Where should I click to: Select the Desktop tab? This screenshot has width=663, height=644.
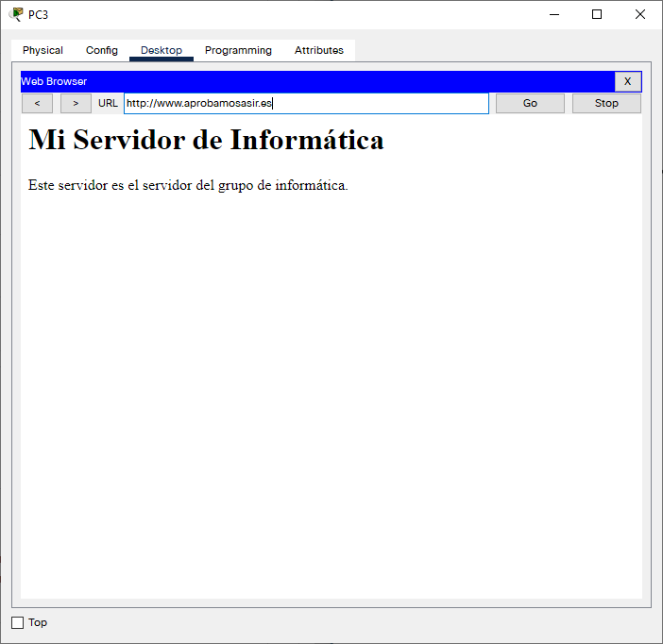point(161,50)
